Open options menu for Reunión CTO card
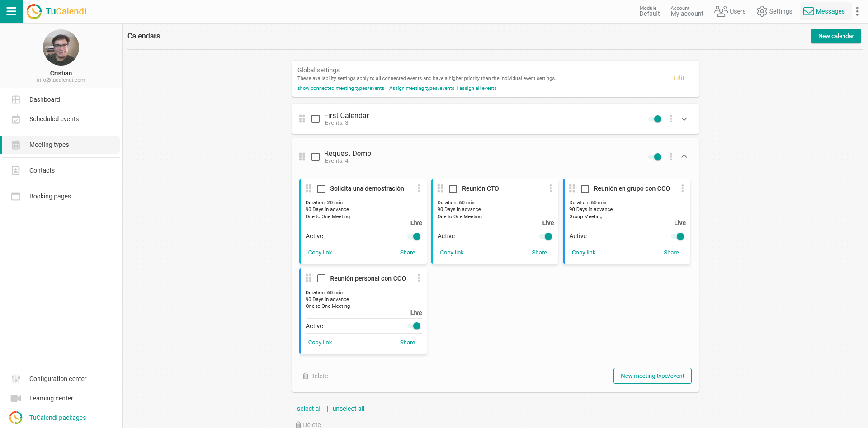 551,188
